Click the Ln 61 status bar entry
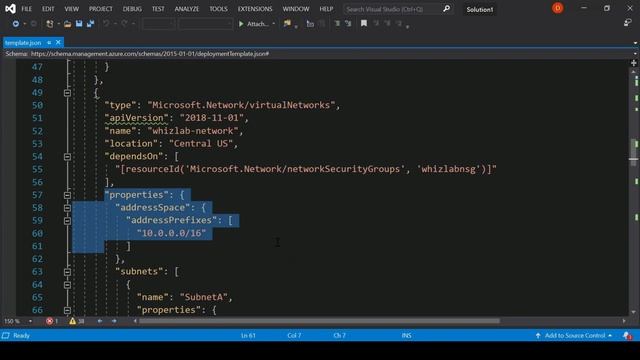This screenshot has height=360, width=640. [x=248, y=336]
